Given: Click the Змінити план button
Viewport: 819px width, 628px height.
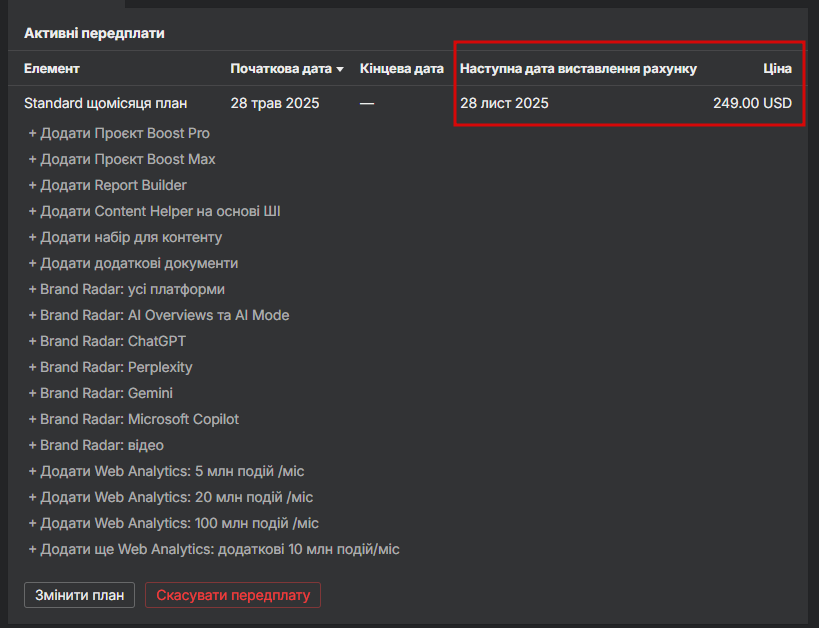Looking at the screenshot, I should 79,595.
